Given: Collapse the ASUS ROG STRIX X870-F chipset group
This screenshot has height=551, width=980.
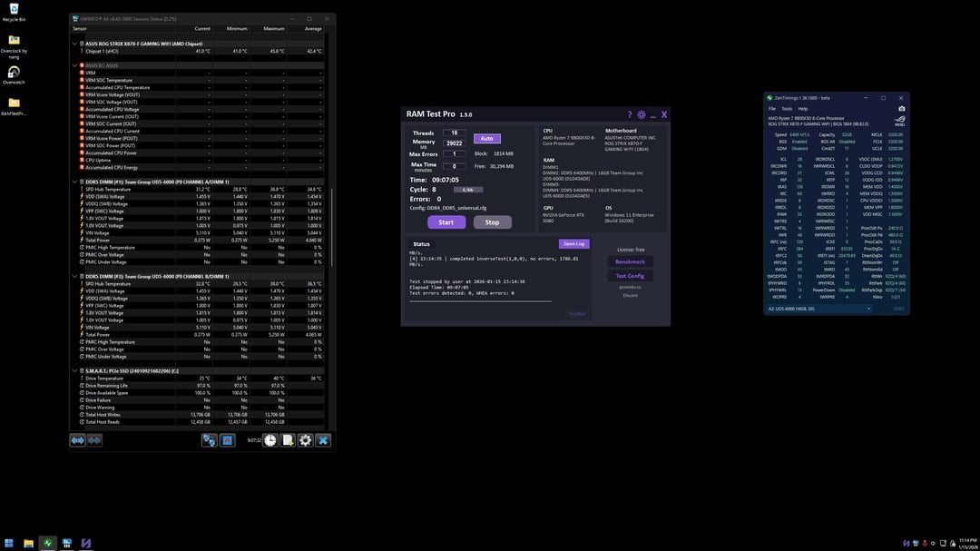Looking at the screenshot, I should pos(74,44).
